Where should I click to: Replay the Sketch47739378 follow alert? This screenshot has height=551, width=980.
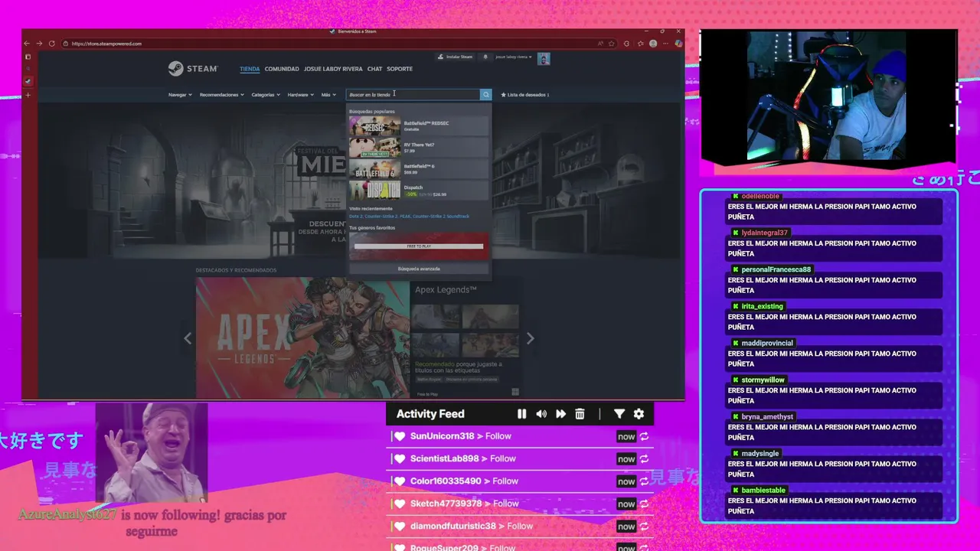(x=645, y=504)
